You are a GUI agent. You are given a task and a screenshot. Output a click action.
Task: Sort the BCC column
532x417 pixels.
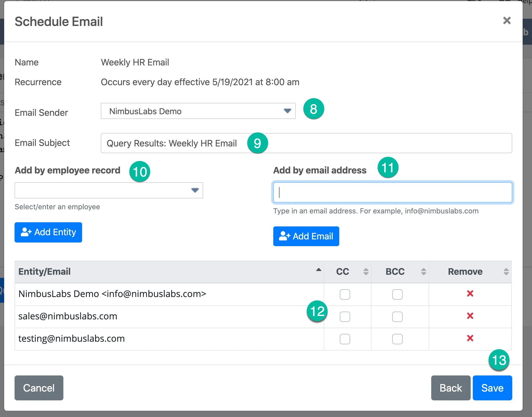400,272
